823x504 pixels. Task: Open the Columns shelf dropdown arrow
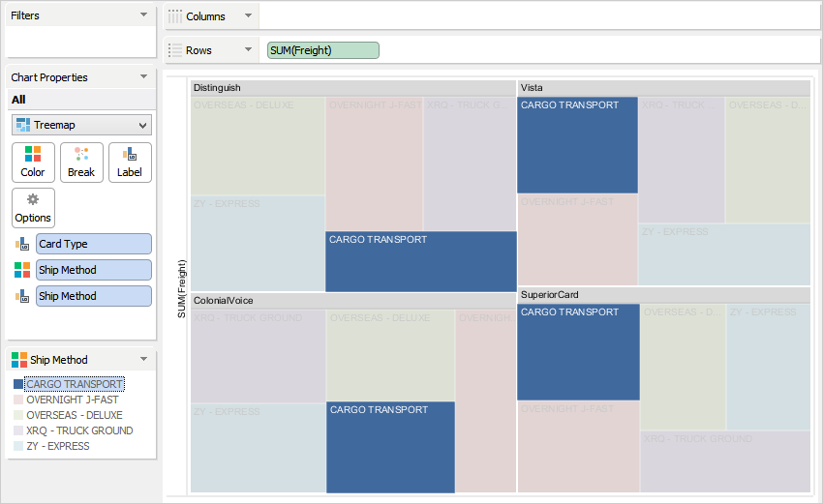(248, 16)
